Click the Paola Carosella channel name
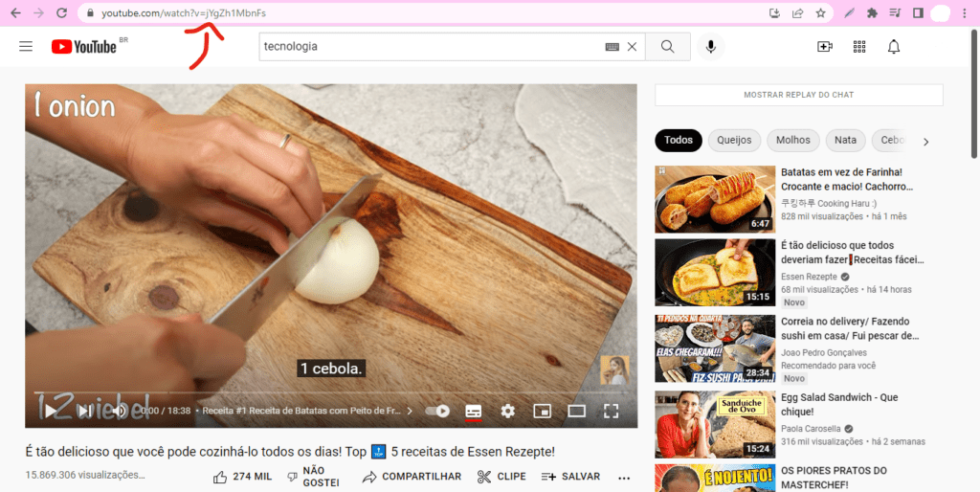This screenshot has width=980, height=492. [x=811, y=429]
